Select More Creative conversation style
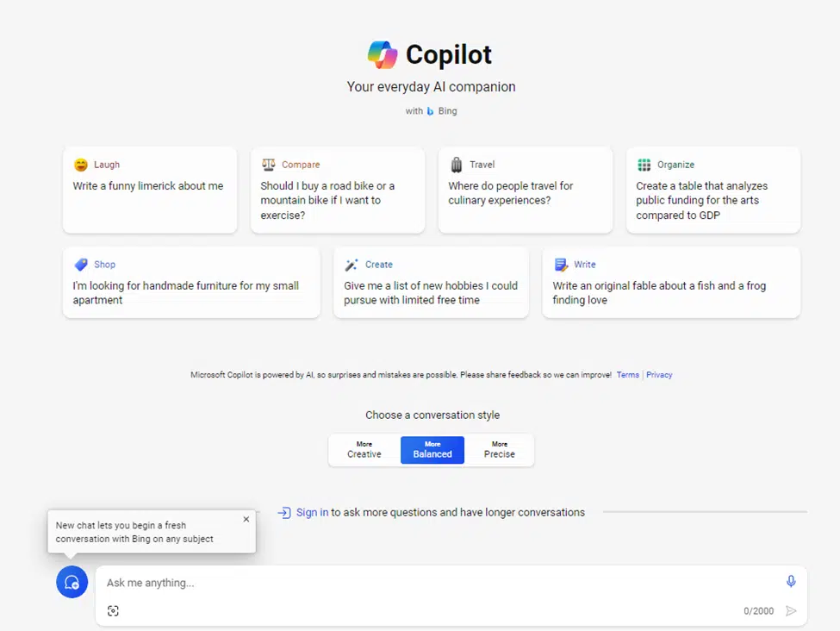Image resolution: width=840 pixels, height=631 pixels. pos(364,450)
